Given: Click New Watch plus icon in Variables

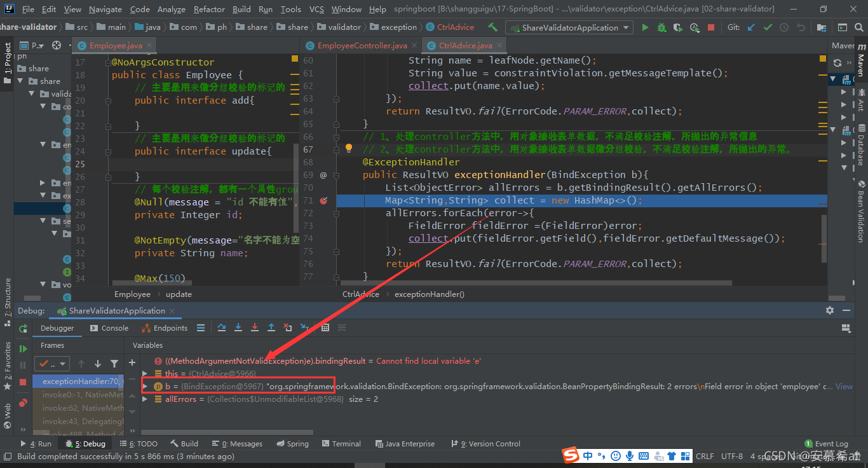Looking at the screenshot, I should [x=132, y=362].
